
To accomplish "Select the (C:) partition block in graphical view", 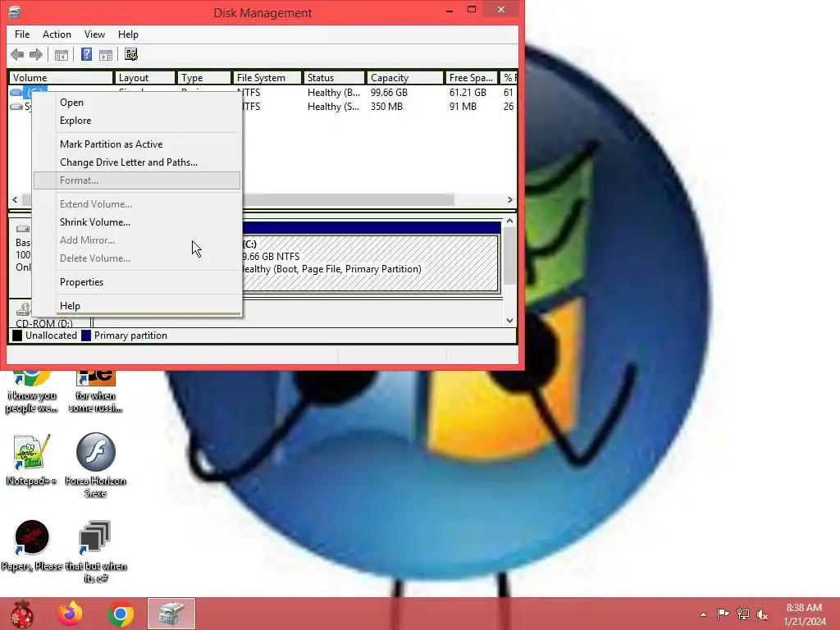I will coord(370,263).
